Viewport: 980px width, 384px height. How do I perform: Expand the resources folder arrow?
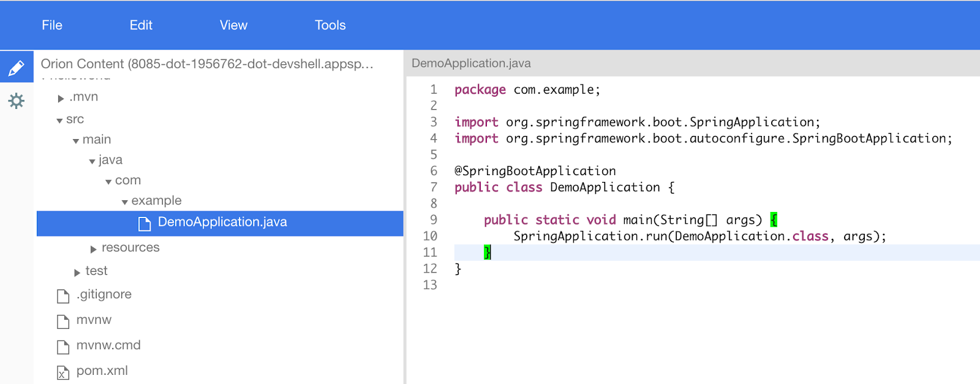[x=93, y=249]
